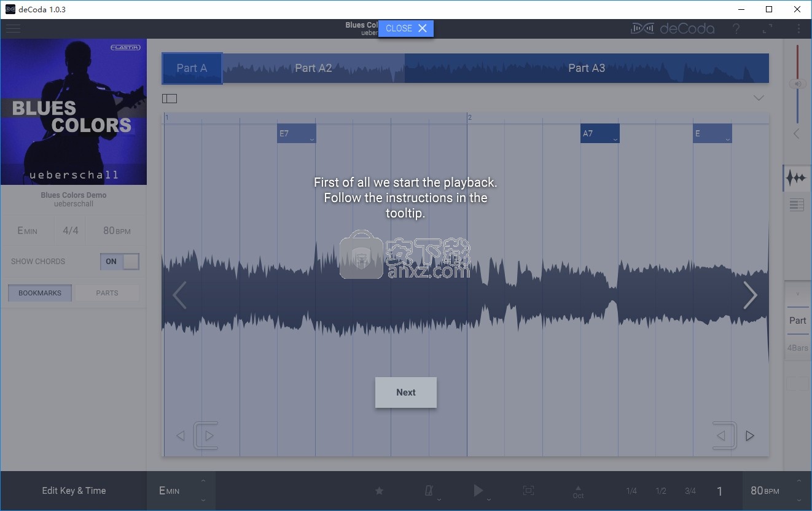The height and width of the screenshot is (511, 812).
Task: Close the tutorial with the CLOSE button
Action: [x=406, y=28]
